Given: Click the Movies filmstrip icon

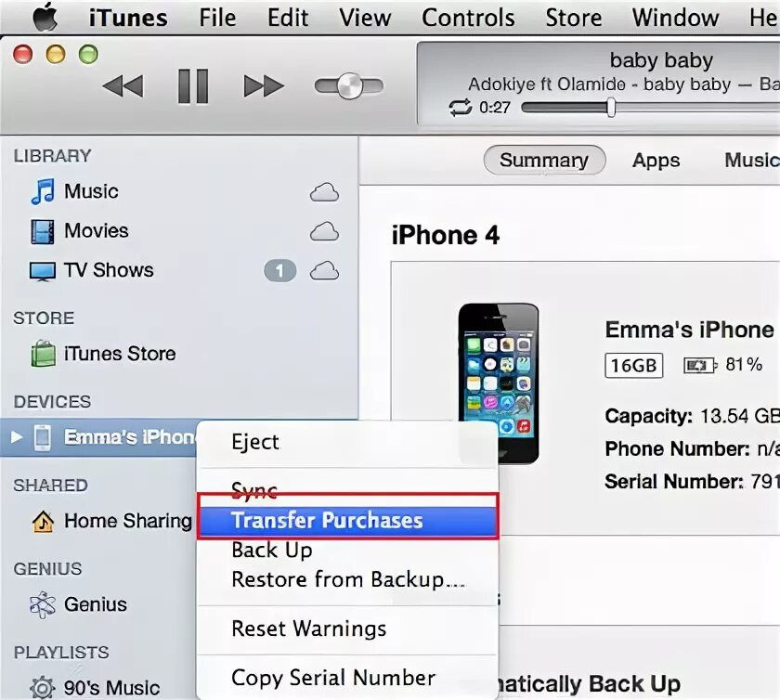Looking at the screenshot, I should 43,232.
